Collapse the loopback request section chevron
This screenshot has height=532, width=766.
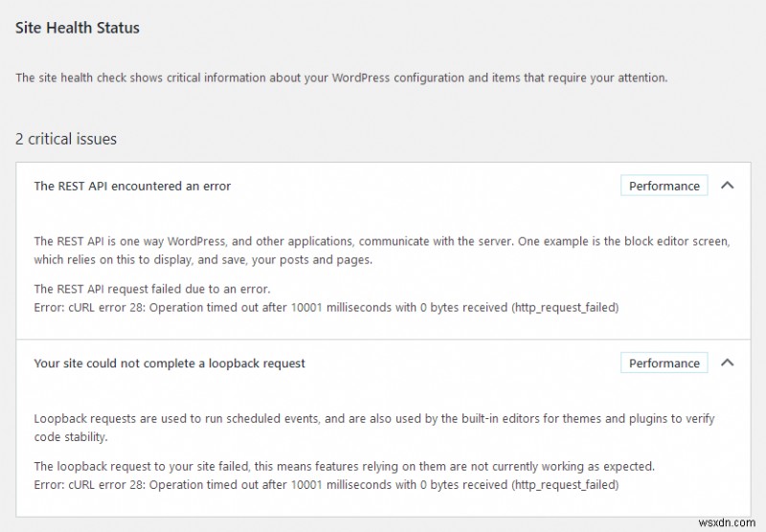point(727,363)
